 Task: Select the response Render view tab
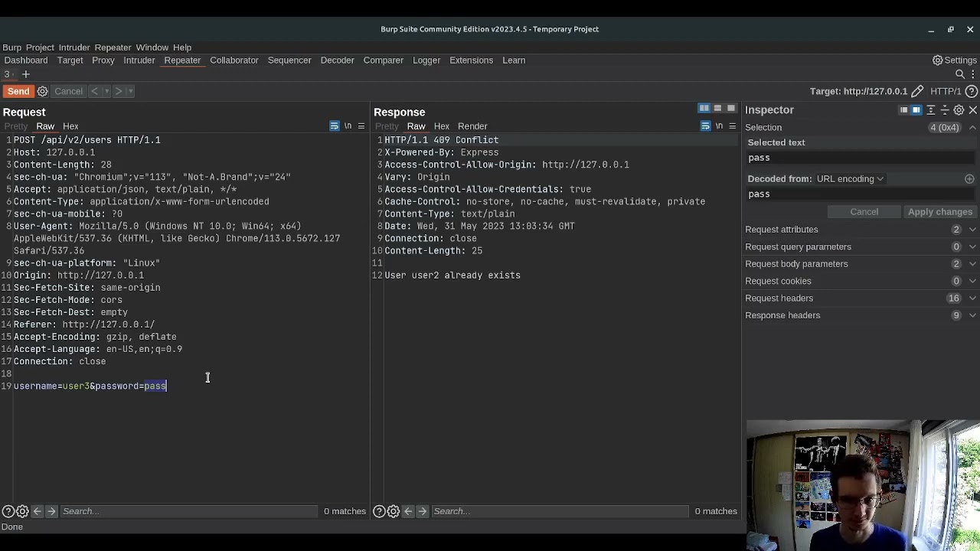472,126
